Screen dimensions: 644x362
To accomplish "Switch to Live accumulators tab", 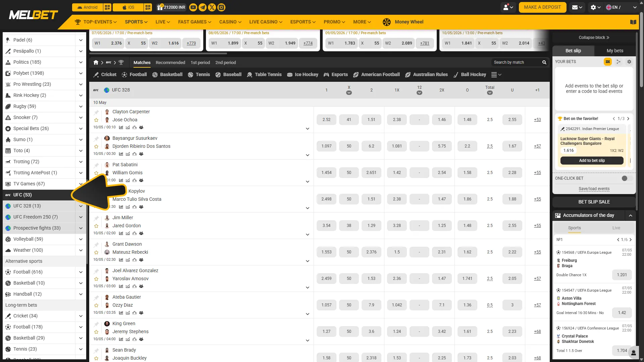I will pyautogui.click(x=616, y=228).
